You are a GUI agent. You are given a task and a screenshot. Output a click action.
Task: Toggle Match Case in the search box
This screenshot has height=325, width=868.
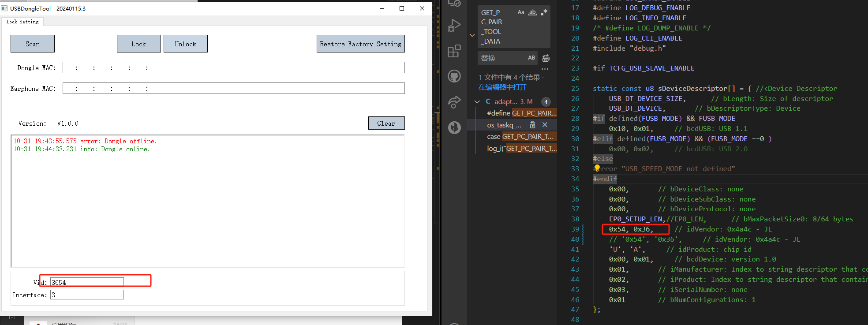tap(521, 12)
